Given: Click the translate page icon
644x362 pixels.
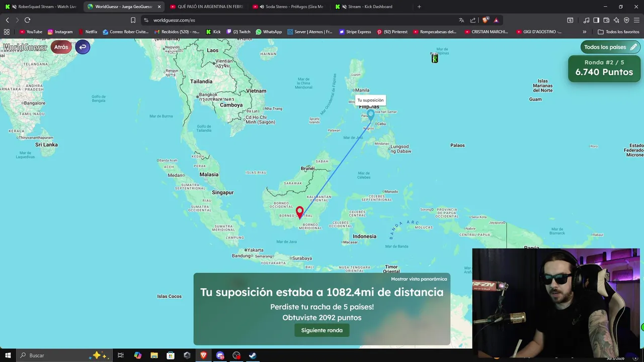Looking at the screenshot, I should pyautogui.click(x=461, y=20).
